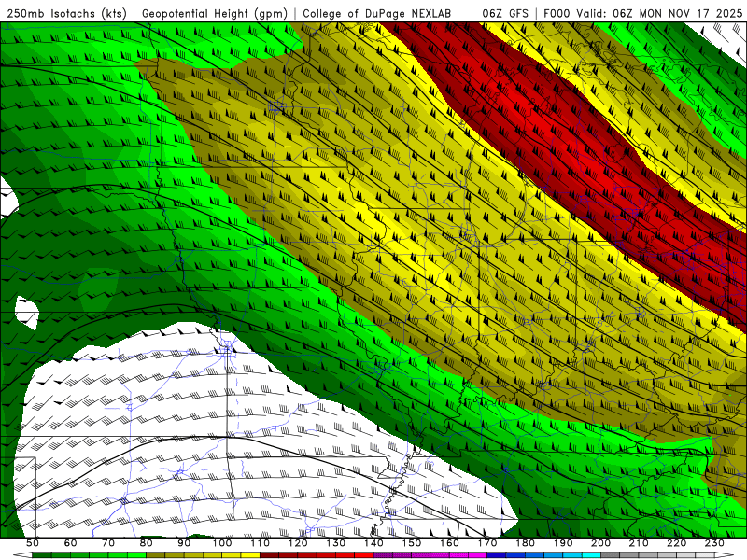
Task: Click the left arrow end of color bar
Action: point(22,555)
